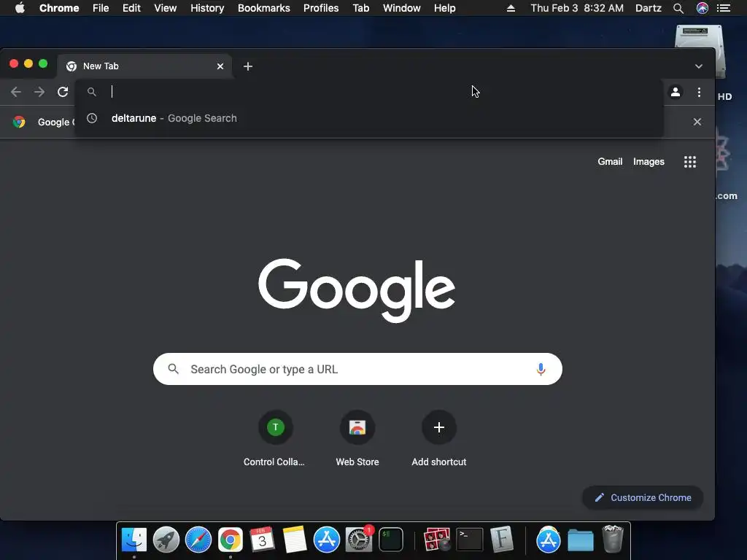Select the deltarune Google Search suggestion
This screenshot has width=747, height=560.
(368, 118)
